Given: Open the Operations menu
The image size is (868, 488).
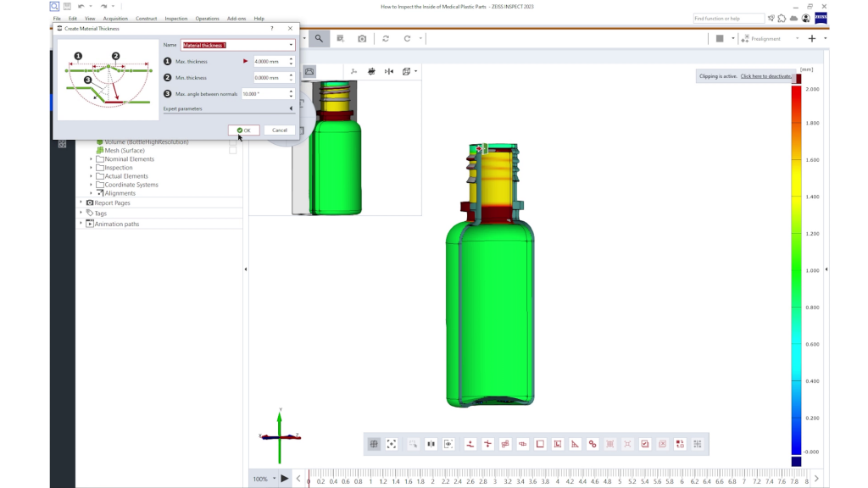Looking at the screenshot, I should coord(207,19).
